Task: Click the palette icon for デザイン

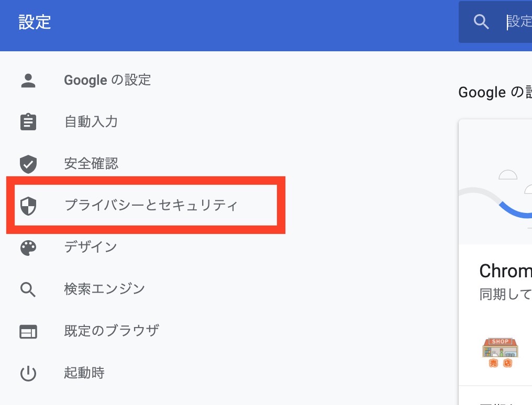Action: (28, 247)
